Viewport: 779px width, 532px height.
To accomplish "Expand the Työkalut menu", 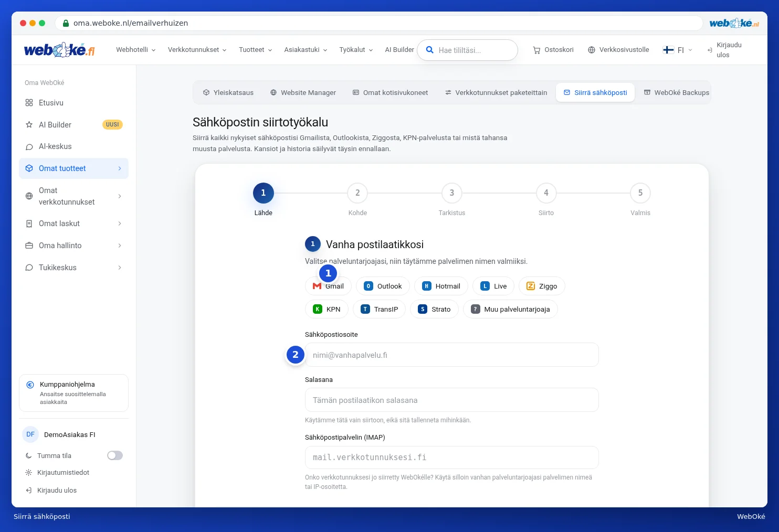I will [356, 50].
